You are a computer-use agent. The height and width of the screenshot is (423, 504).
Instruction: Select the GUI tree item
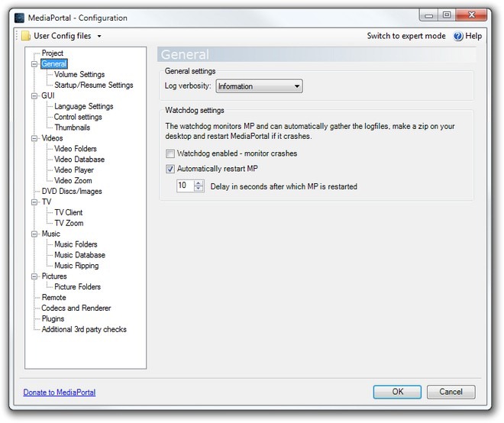[48, 95]
